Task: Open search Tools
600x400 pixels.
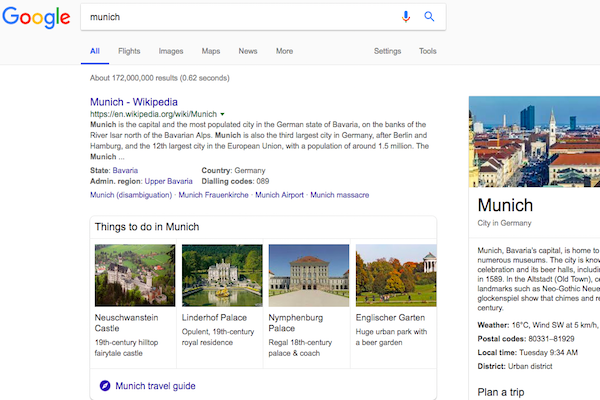Action: 427,51
